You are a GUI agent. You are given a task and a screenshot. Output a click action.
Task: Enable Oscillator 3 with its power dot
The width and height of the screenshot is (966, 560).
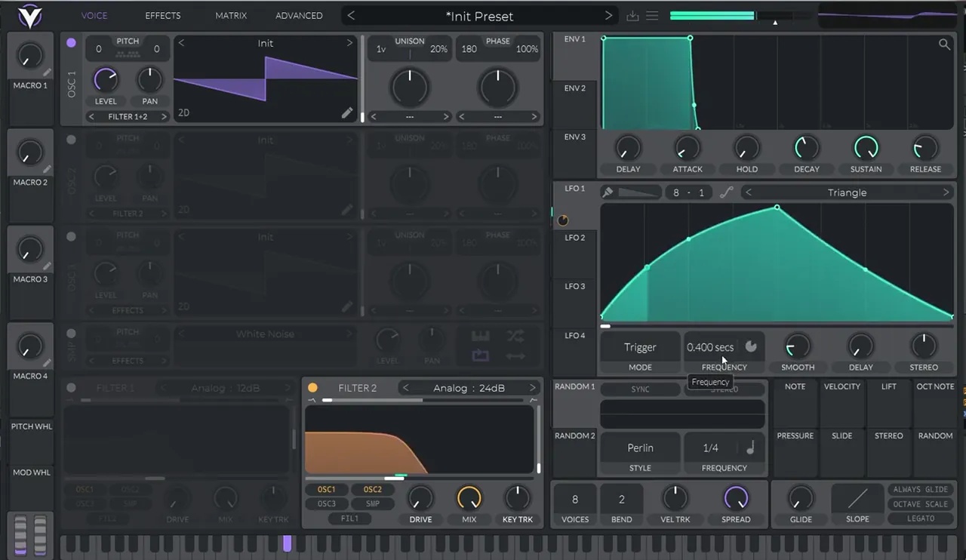pyautogui.click(x=71, y=236)
